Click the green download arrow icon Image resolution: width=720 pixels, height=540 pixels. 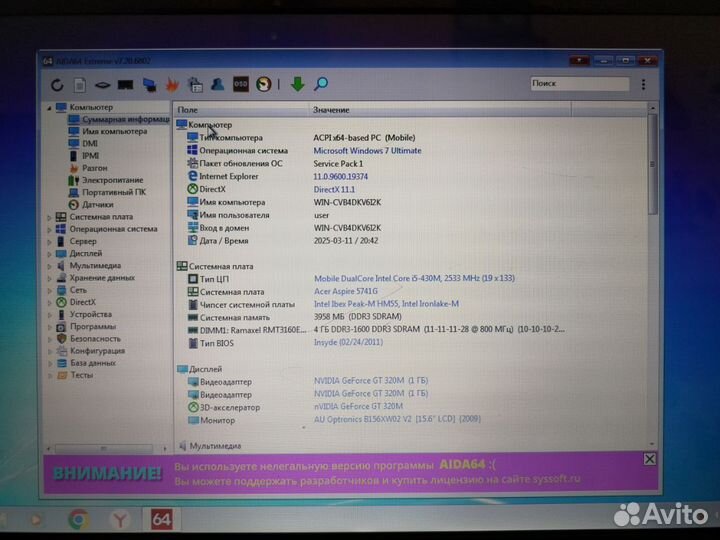pos(297,85)
